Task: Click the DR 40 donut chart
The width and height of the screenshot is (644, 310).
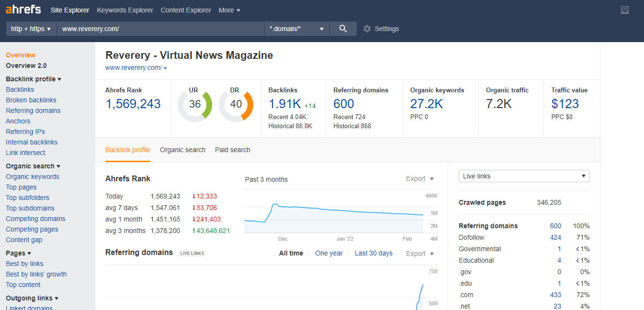Action: [236, 104]
